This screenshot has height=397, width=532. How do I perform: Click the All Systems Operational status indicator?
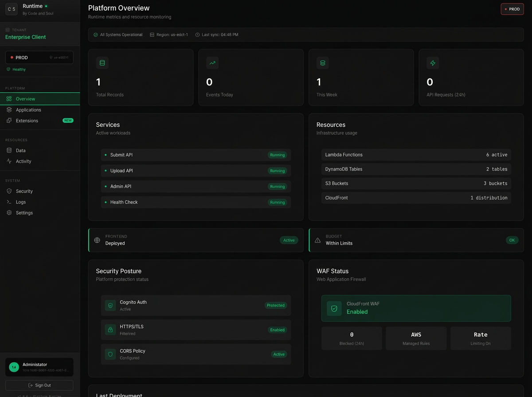tap(117, 34)
